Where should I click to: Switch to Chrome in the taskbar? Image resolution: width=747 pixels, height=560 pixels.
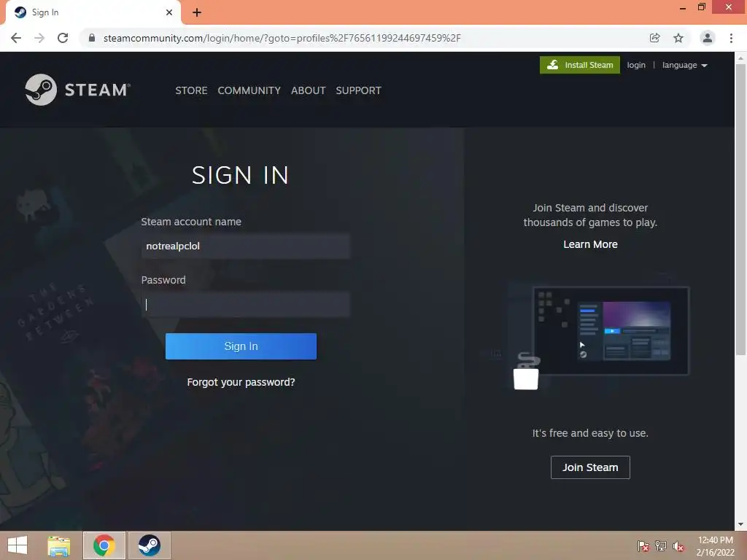pyautogui.click(x=104, y=545)
